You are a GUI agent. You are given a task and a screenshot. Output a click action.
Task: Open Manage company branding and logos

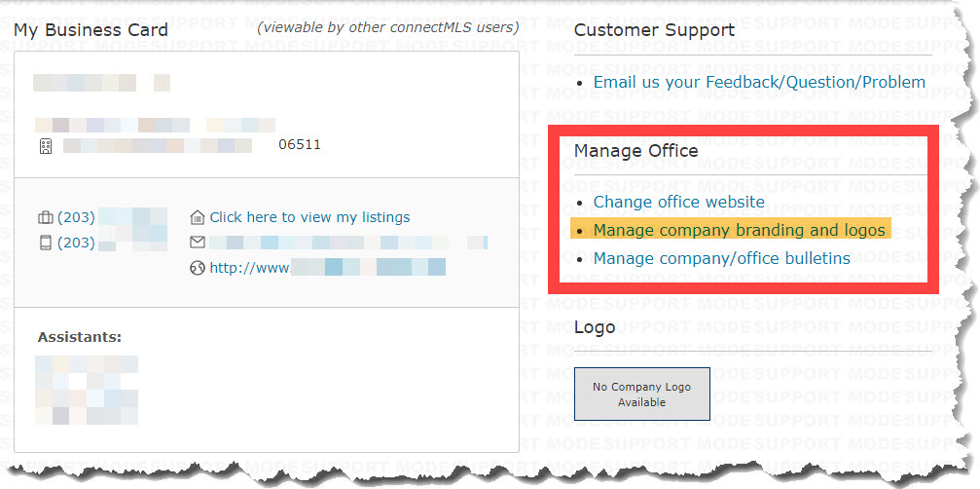[x=740, y=230]
